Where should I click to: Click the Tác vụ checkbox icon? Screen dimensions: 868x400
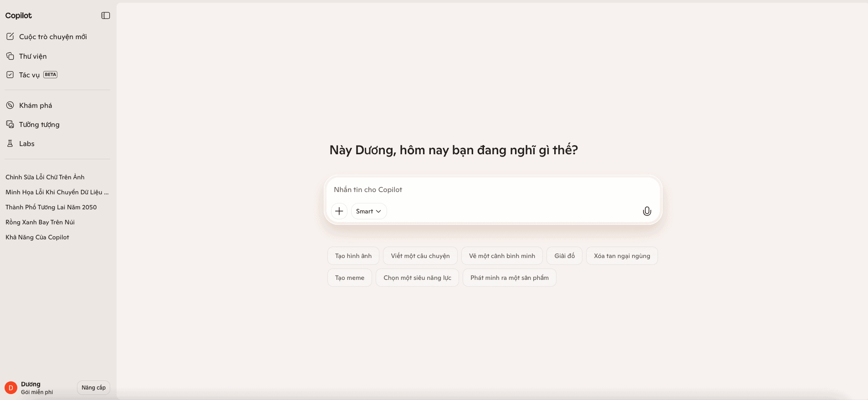pos(10,75)
